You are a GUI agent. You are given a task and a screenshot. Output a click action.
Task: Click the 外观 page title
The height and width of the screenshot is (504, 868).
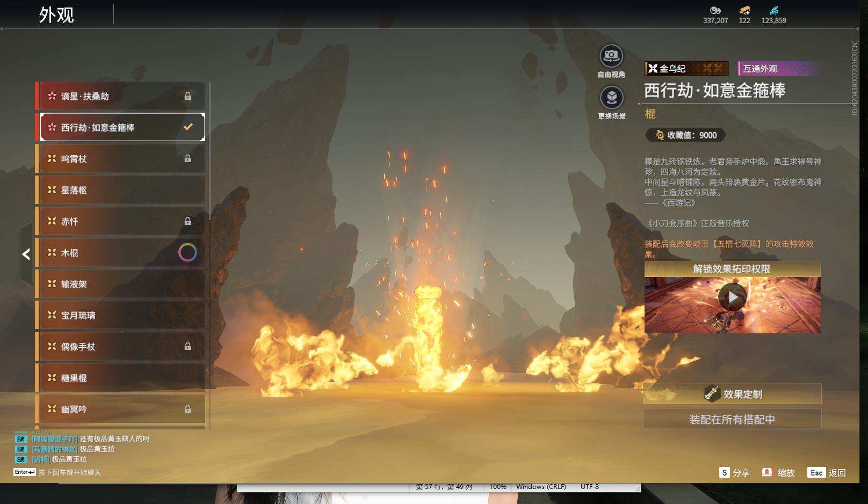click(56, 14)
